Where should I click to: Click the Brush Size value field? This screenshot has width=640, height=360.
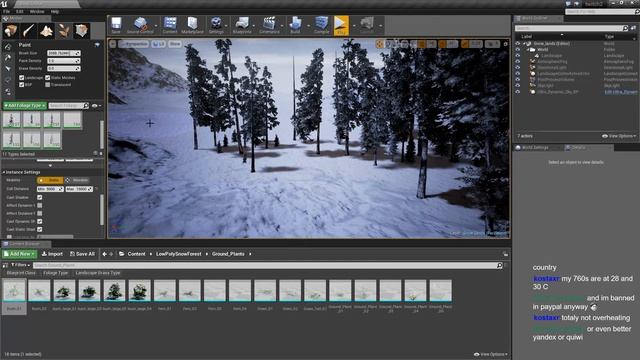63,53
